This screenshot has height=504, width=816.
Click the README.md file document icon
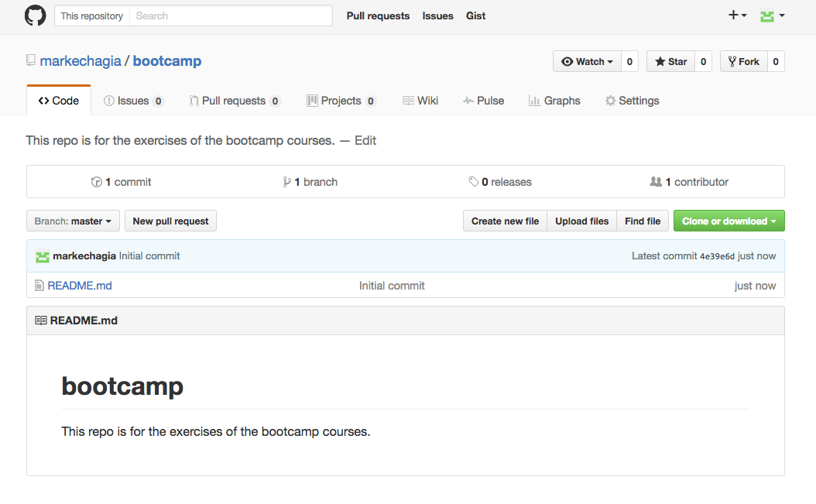[x=39, y=286]
